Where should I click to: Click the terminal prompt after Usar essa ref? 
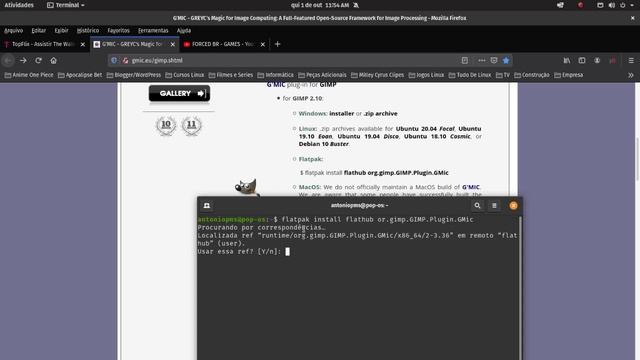tap(287, 252)
